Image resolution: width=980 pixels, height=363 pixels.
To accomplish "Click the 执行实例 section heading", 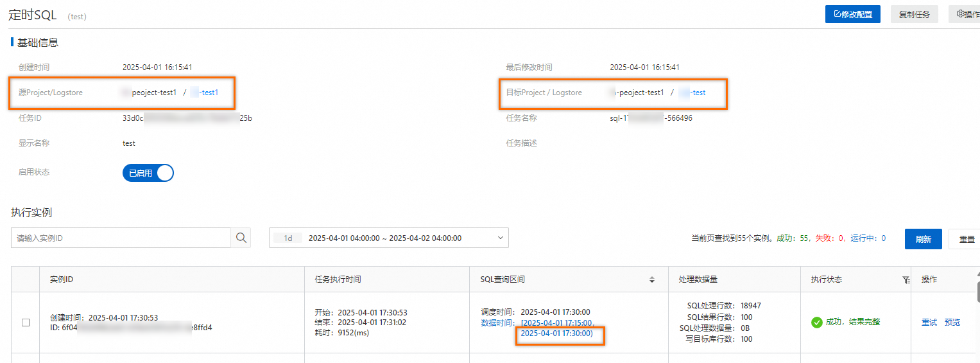I will coord(31,212).
